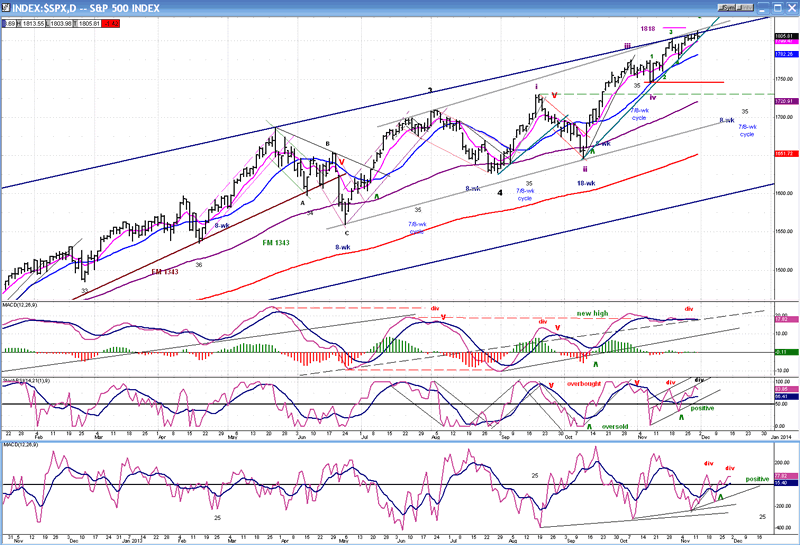Click the MACD(12,26,9) label of bottom panel
This screenshot has height=545, width=800.
click(19, 444)
